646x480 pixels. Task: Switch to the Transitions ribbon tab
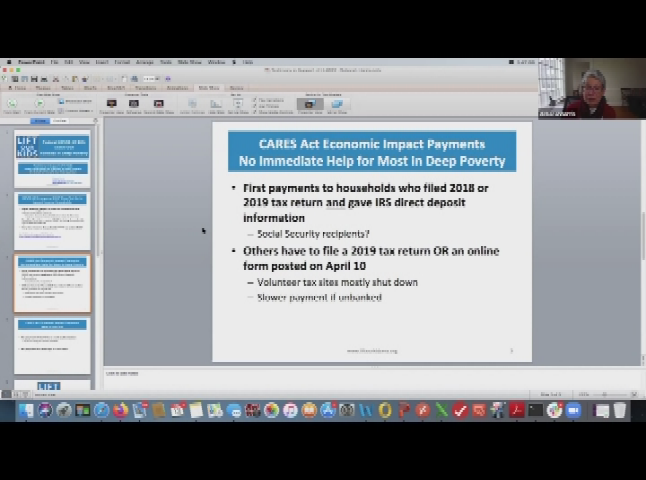tap(145, 88)
